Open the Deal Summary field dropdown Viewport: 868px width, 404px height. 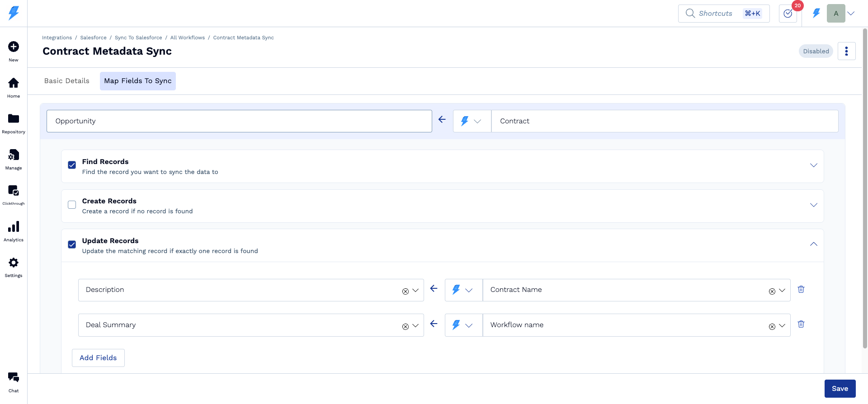(x=415, y=326)
